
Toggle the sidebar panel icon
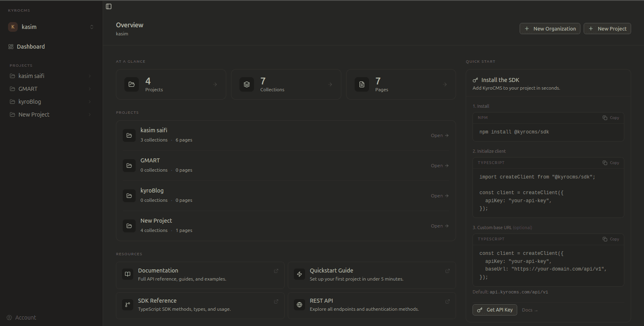pyautogui.click(x=109, y=6)
